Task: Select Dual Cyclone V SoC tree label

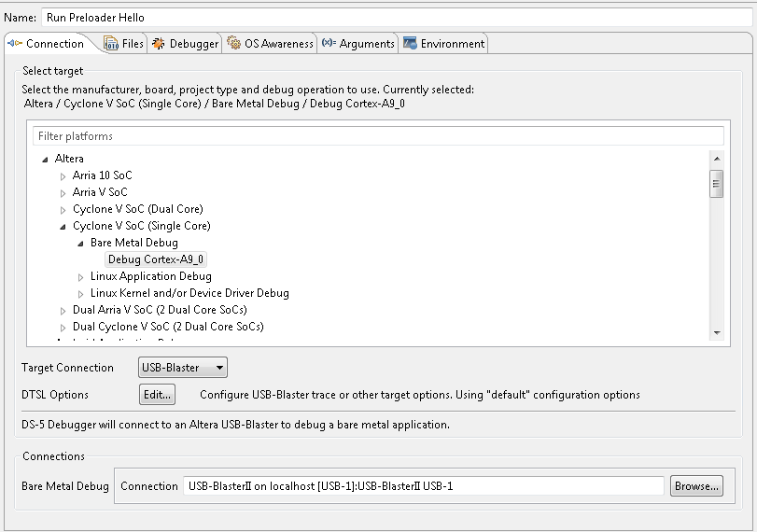Action: tap(168, 327)
